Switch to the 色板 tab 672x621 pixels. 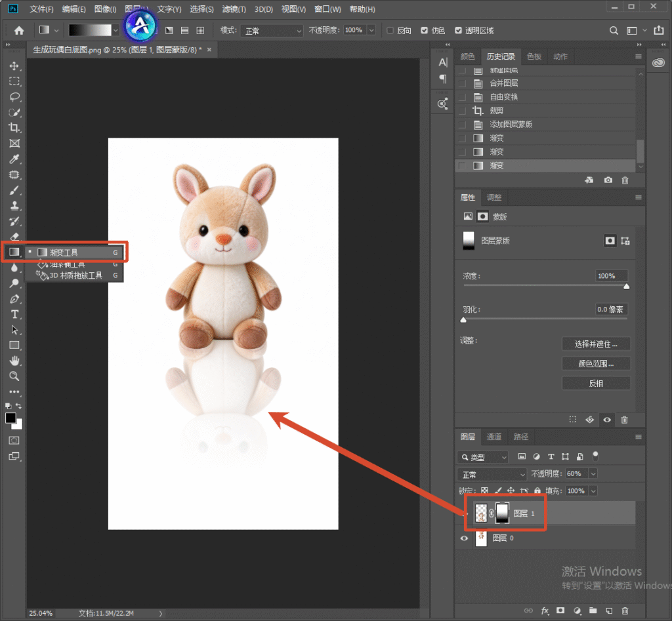point(534,56)
